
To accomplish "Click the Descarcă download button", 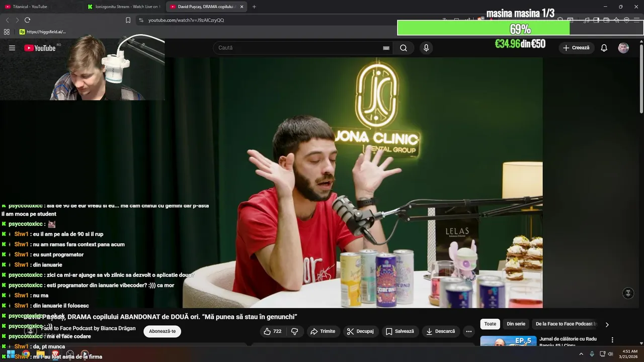I will [x=440, y=331].
